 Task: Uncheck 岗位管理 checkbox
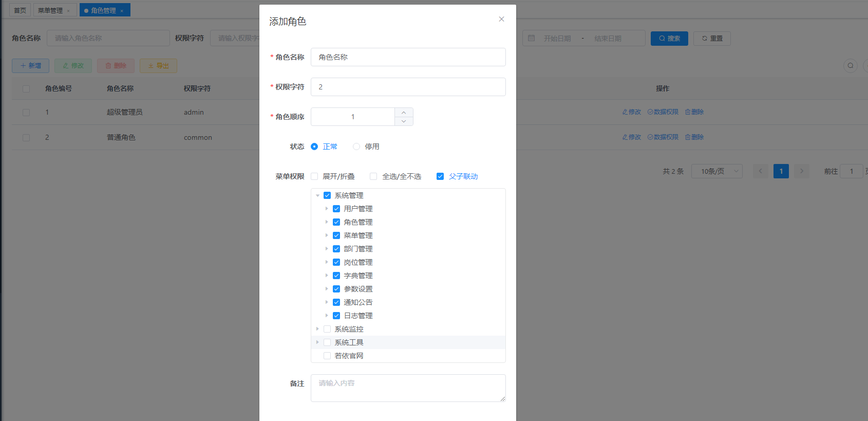click(x=336, y=262)
